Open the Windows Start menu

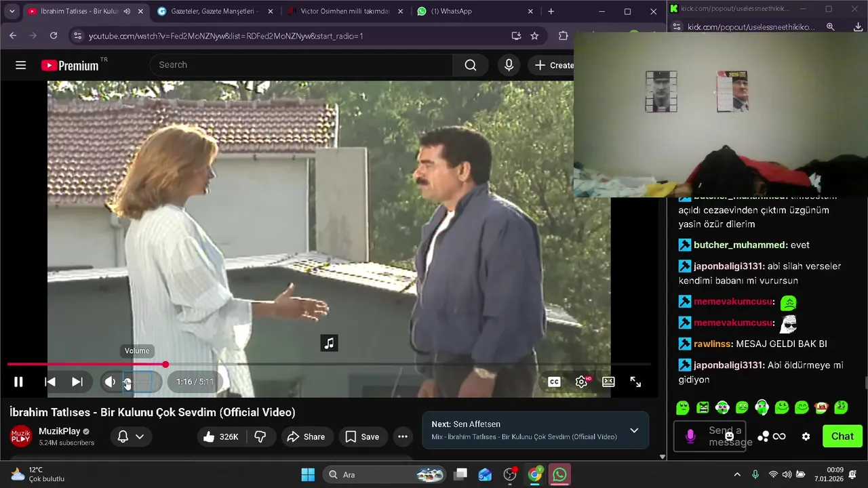coord(308,474)
